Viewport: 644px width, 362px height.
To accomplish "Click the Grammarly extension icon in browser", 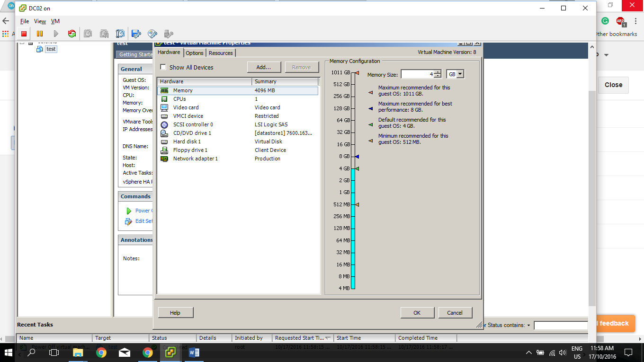I will [605, 21].
